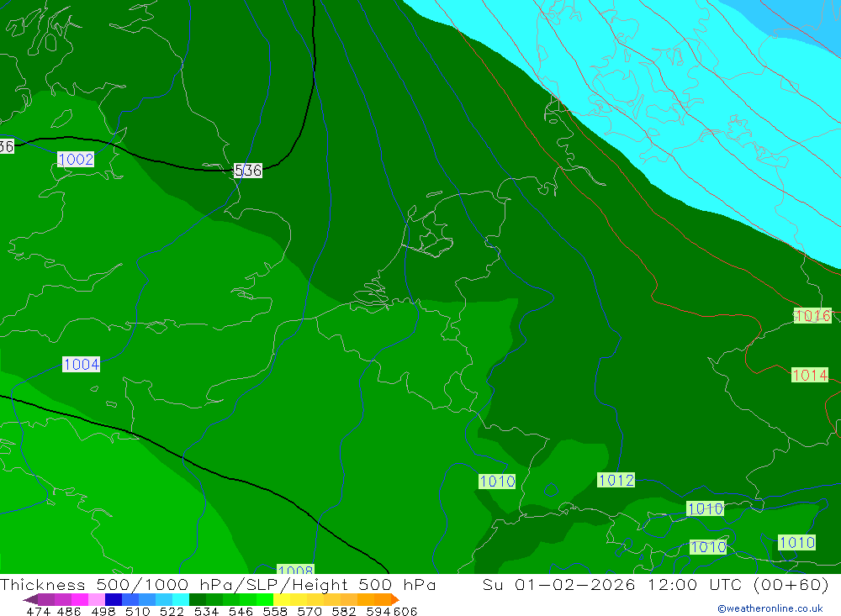Click the light pink legend swatch
The height and width of the screenshot is (616, 841).
[x=97, y=599]
